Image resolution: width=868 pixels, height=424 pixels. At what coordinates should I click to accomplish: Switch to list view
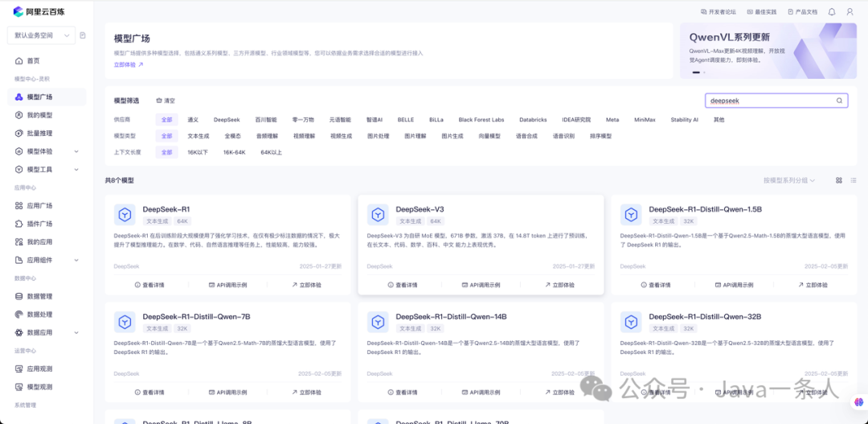coord(853,181)
